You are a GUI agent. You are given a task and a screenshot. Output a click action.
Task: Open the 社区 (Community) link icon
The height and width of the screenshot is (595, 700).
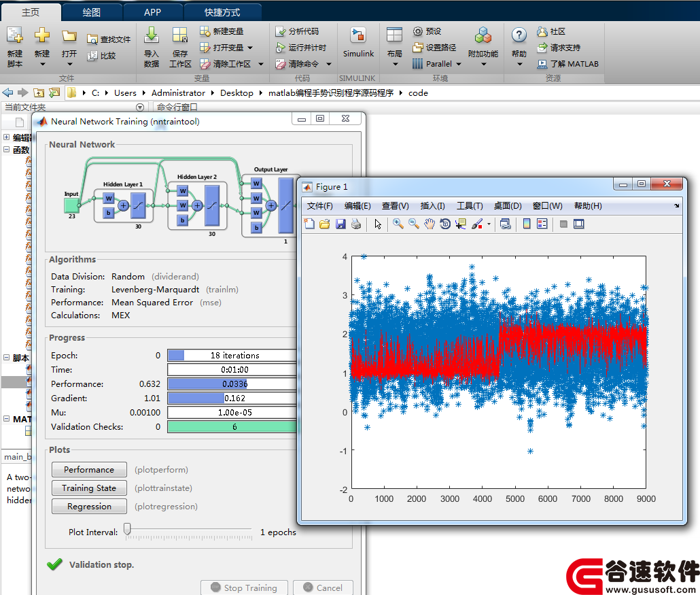[542, 31]
